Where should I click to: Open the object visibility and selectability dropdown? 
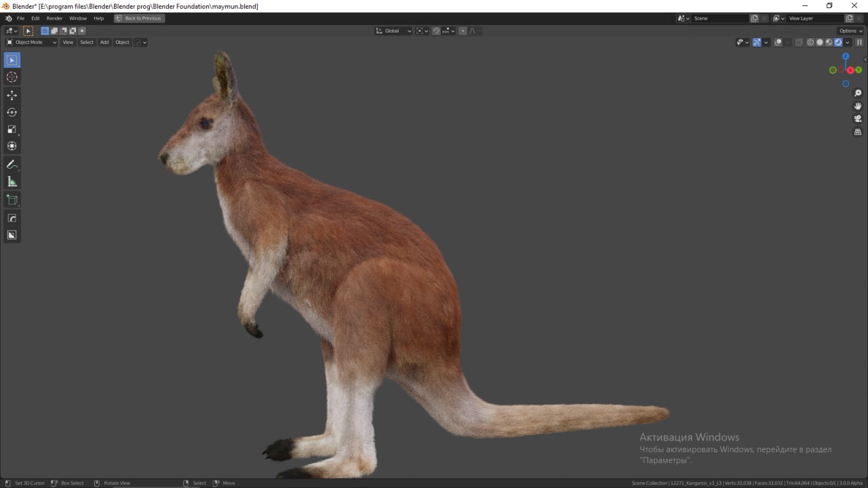click(x=743, y=42)
